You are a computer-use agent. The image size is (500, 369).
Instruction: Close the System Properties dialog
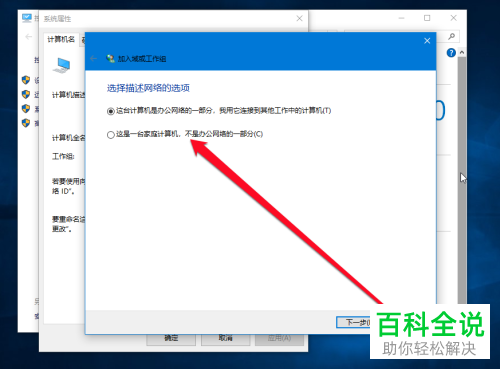(x=299, y=18)
